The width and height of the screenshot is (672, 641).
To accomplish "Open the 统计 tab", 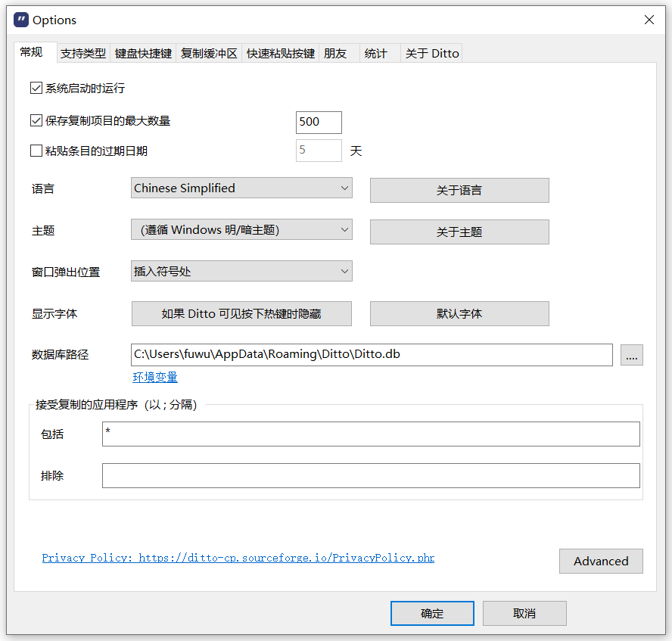I will (380, 54).
